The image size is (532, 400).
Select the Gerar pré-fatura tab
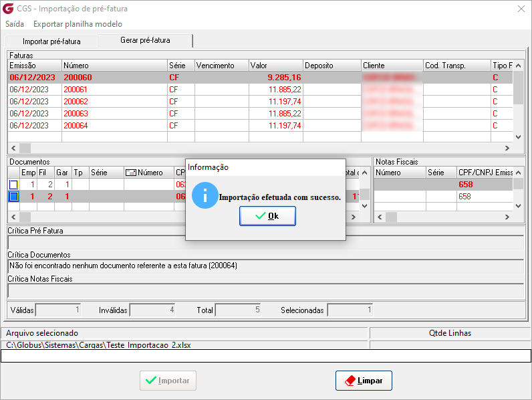(145, 40)
